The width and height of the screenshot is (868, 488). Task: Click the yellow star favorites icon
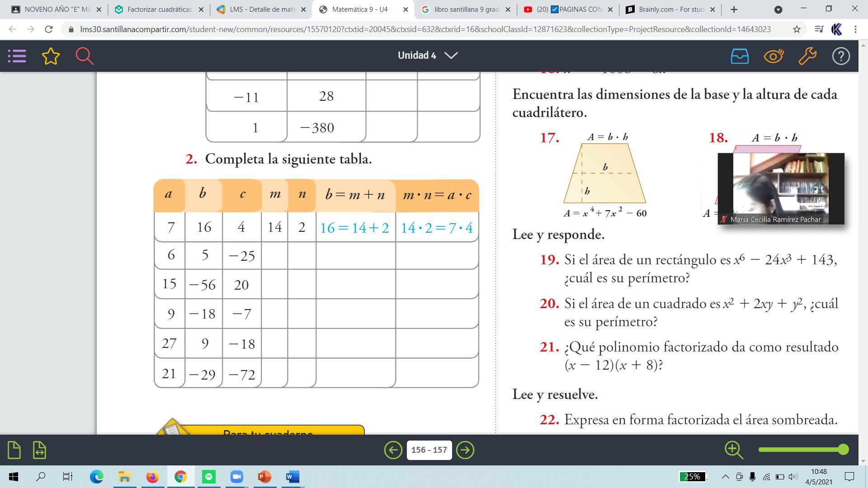coord(51,56)
